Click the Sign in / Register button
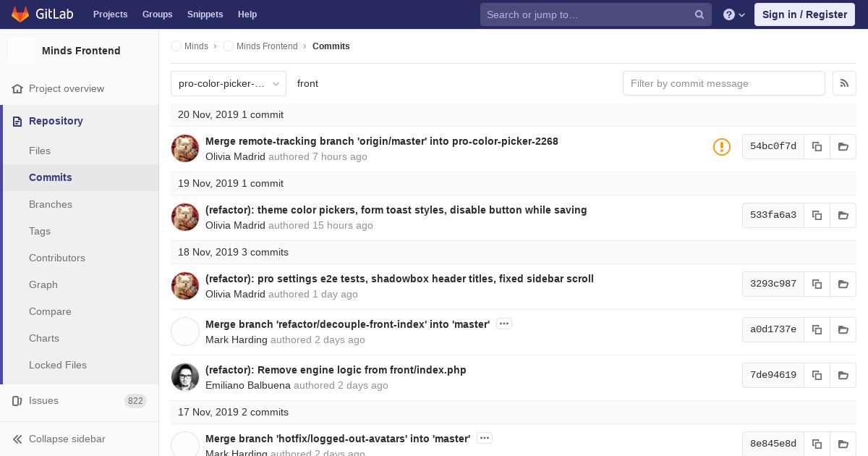The width and height of the screenshot is (868, 456). coord(804,14)
